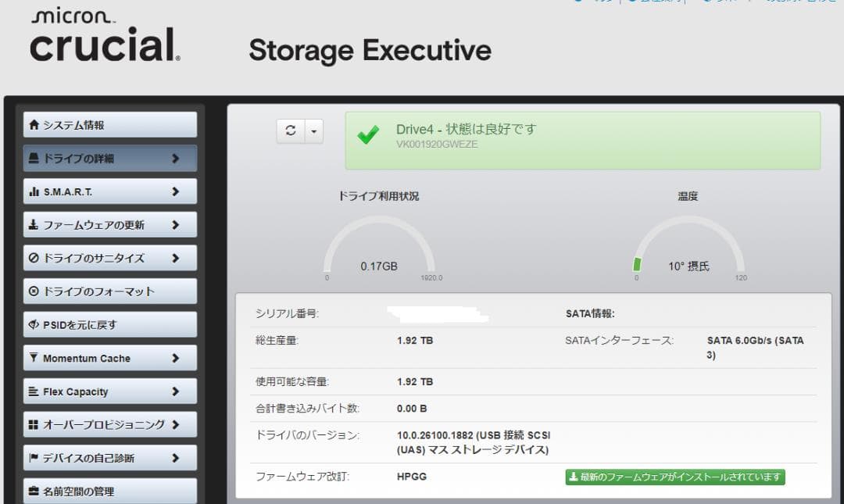Click the 温度 temperature gauge
Image resolution: width=844 pixels, height=504 pixels.
(x=688, y=242)
